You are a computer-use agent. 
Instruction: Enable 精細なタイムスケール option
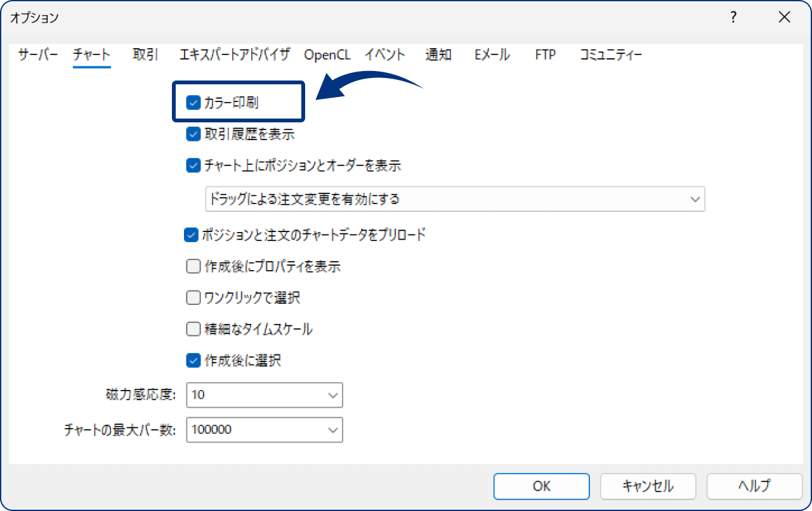pyautogui.click(x=193, y=329)
